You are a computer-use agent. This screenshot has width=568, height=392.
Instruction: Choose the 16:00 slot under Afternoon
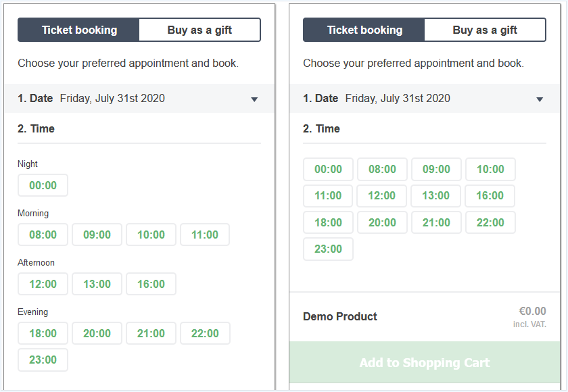click(x=151, y=284)
